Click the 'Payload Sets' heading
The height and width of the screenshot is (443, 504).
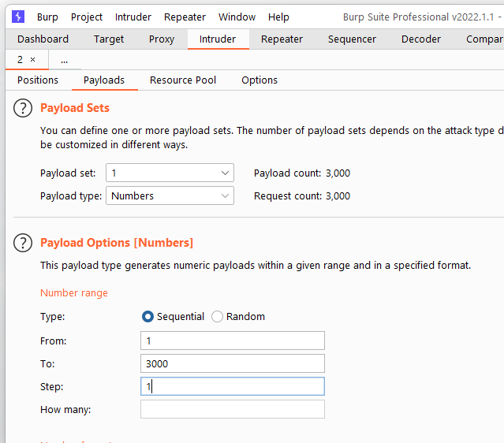point(75,108)
